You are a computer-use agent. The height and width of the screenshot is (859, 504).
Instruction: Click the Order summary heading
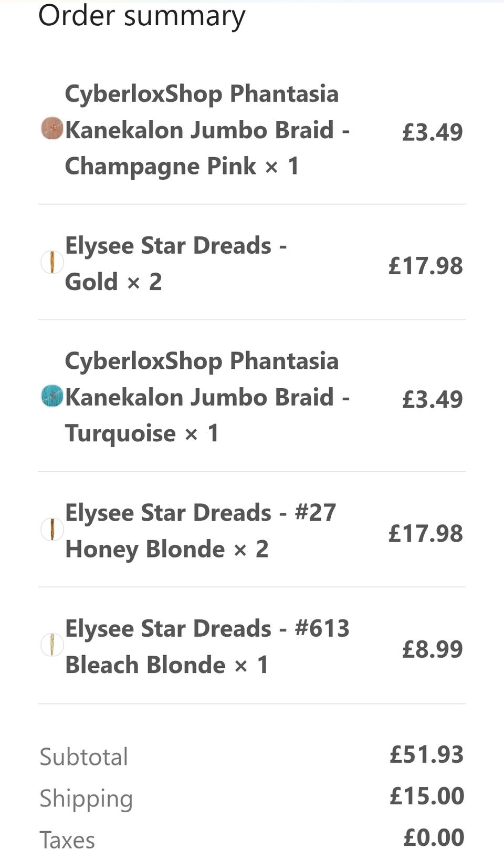[x=142, y=16]
